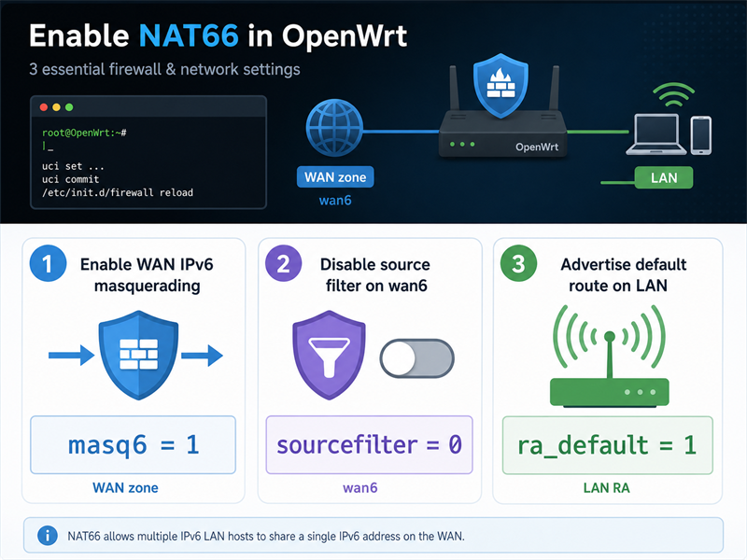Click the blue masquerading brick shield icon

click(138, 355)
